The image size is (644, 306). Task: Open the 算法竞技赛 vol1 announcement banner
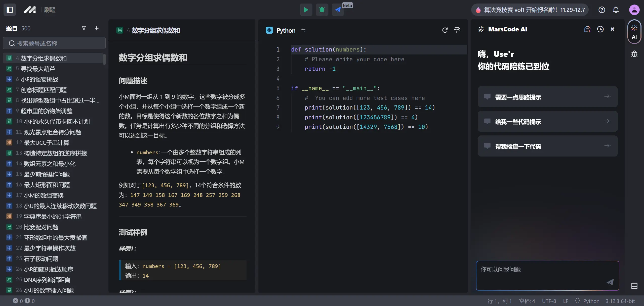tap(530, 10)
